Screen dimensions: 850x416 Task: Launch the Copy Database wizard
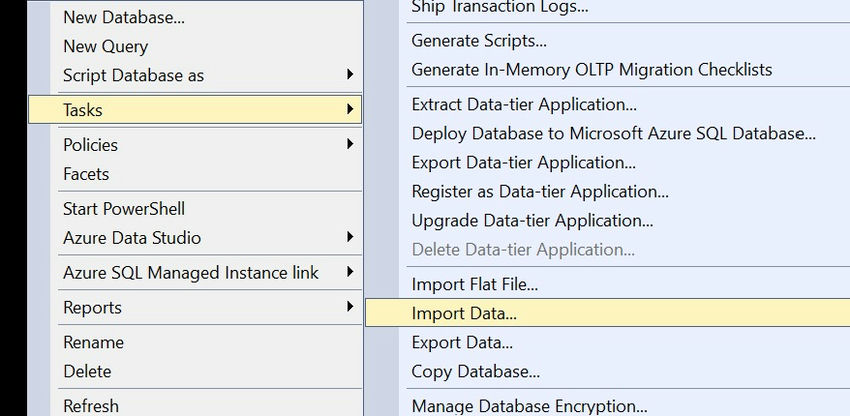click(475, 372)
